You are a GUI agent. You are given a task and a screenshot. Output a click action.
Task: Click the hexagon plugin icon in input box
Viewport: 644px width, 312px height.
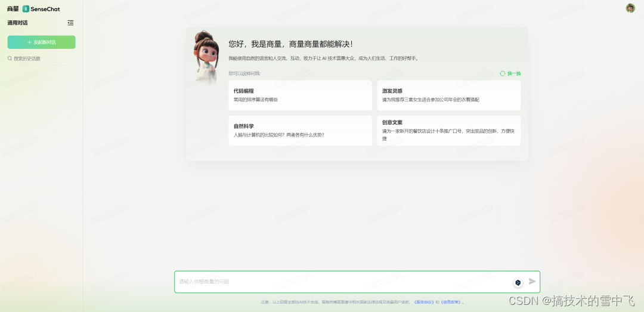(518, 282)
